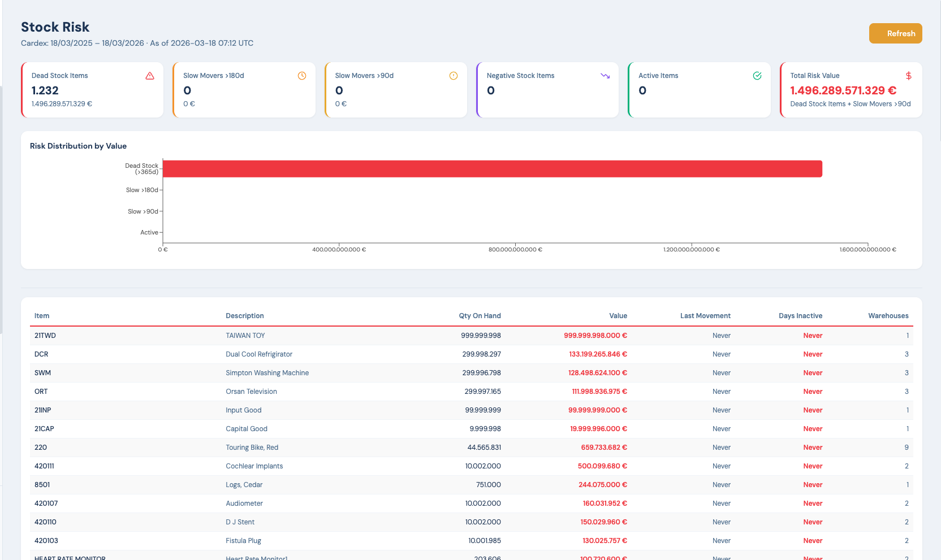Click the Last Movement column header
Screen dimensions: 941x560
coord(705,315)
